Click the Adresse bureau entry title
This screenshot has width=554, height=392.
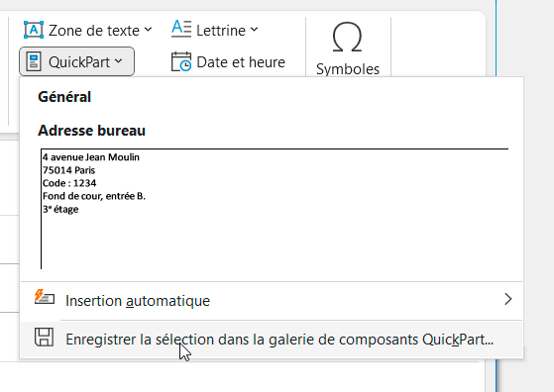(91, 131)
